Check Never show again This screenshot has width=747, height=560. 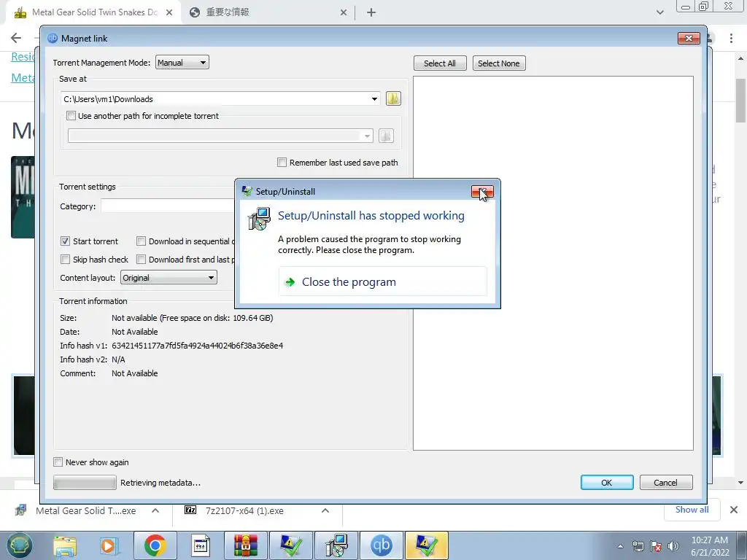click(x=58, y=462)
